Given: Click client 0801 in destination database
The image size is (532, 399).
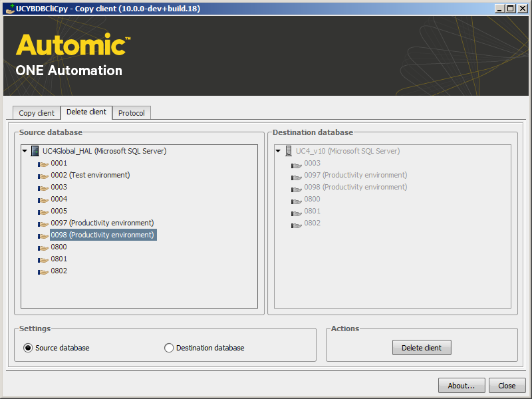Looking at the screenshot, I should [312, 211].
